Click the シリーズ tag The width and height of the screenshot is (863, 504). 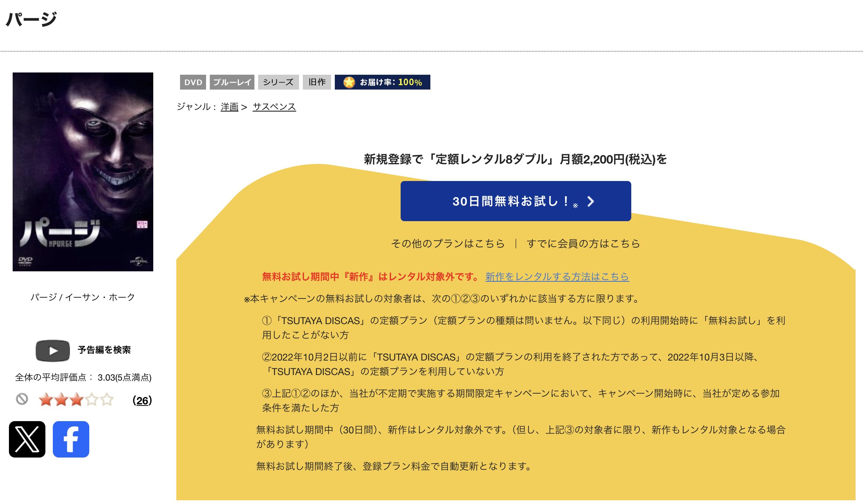[278, 82]
